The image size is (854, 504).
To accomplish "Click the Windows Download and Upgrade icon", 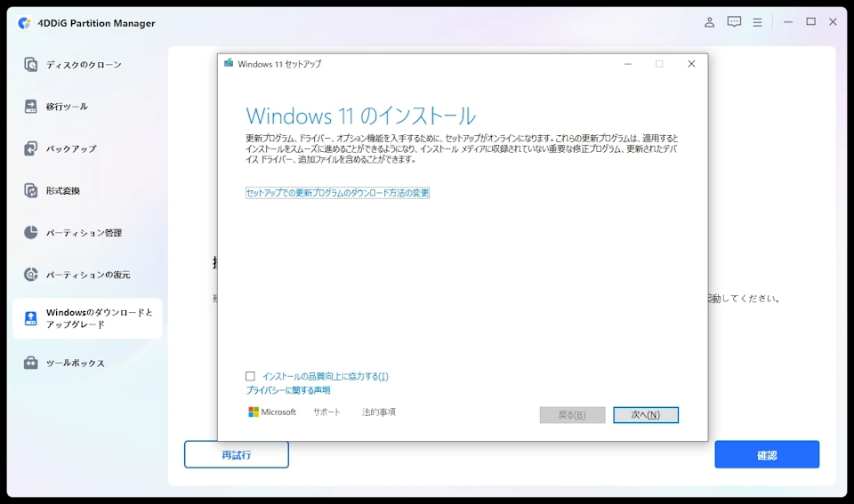I will (x=31, y=318).
